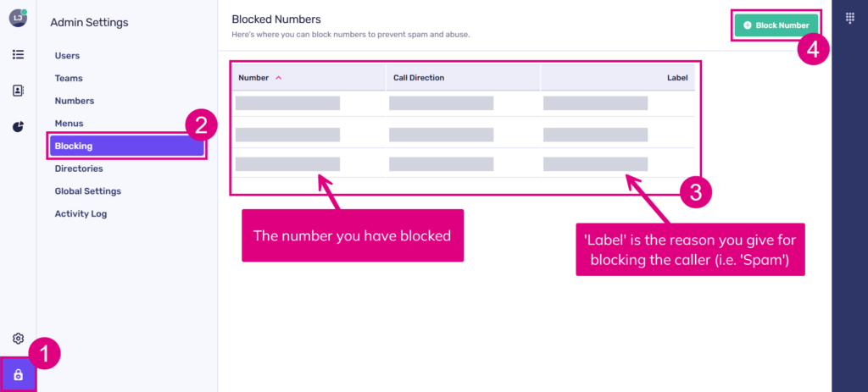The height and width of the screenshot is (392, 868).
Task: Open the dialpad icon in right bar
Action: click(x=849, y=18)
